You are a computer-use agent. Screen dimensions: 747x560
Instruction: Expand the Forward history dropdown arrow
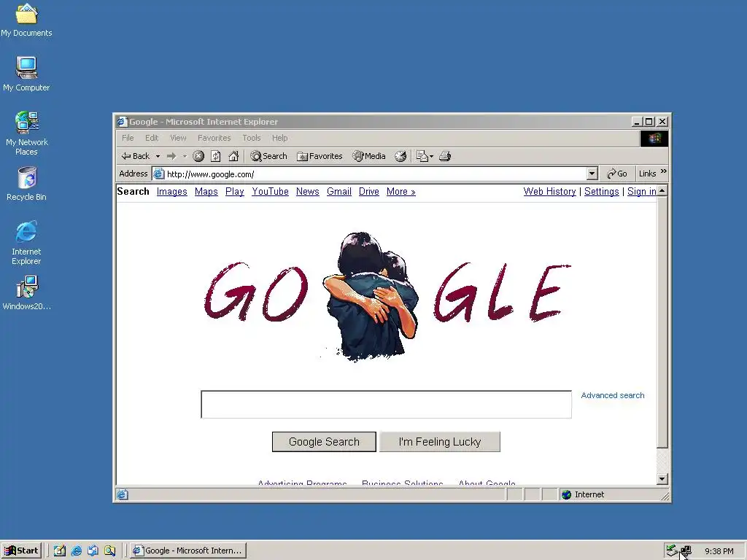185,156
